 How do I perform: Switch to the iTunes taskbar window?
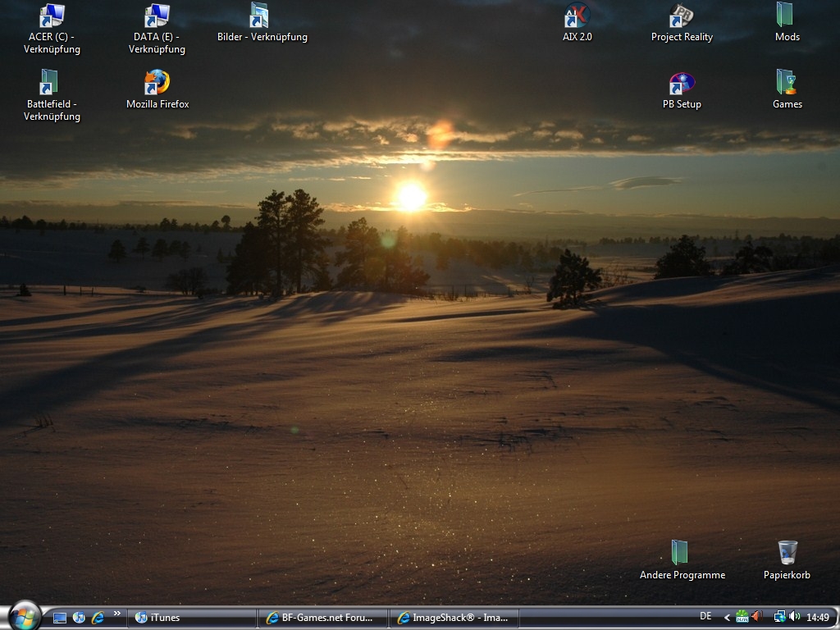click(190, 618)
